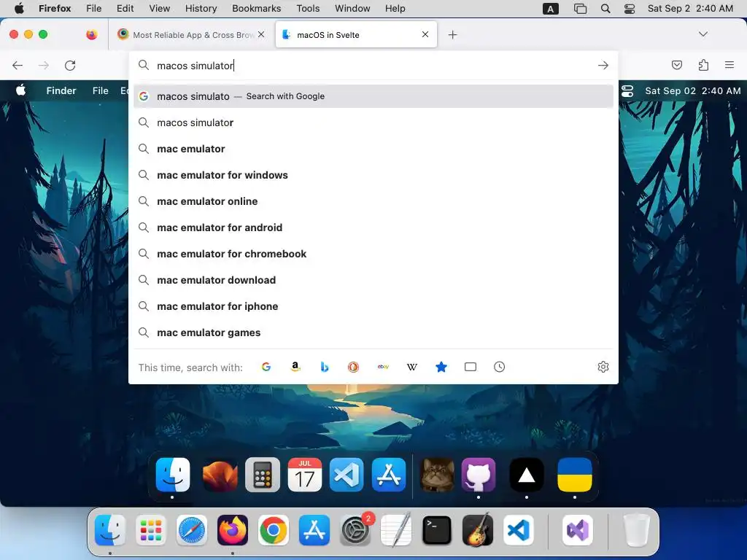Open the Ukraine flag icon in Svelte dock
The image size is (747, 560).
click(x=575, y=475)
